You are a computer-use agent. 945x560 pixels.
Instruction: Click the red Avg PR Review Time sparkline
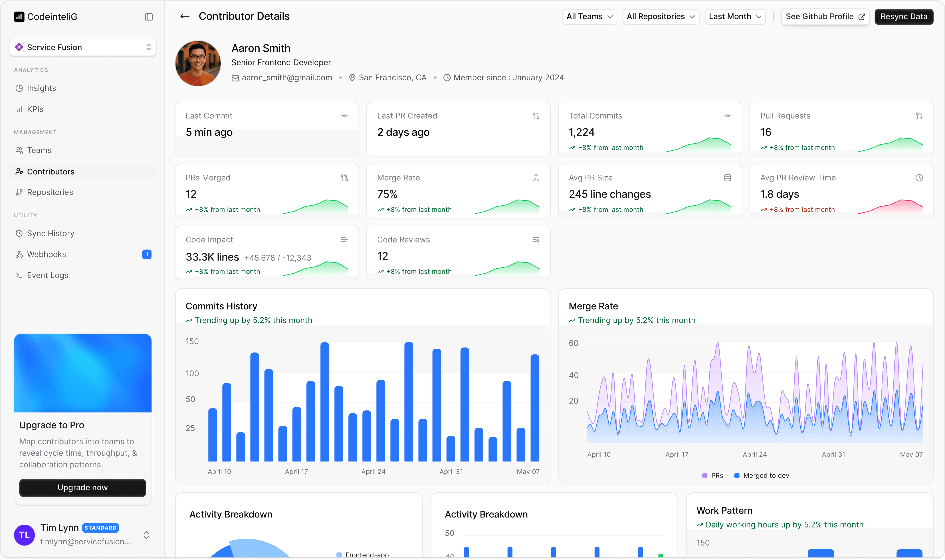click(890, 206)
